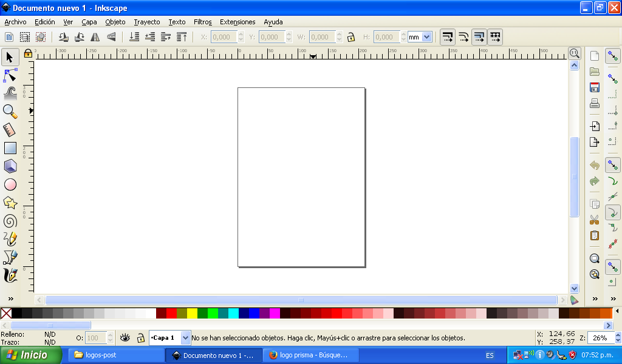Open the Trayecto menu

(147, 22)
